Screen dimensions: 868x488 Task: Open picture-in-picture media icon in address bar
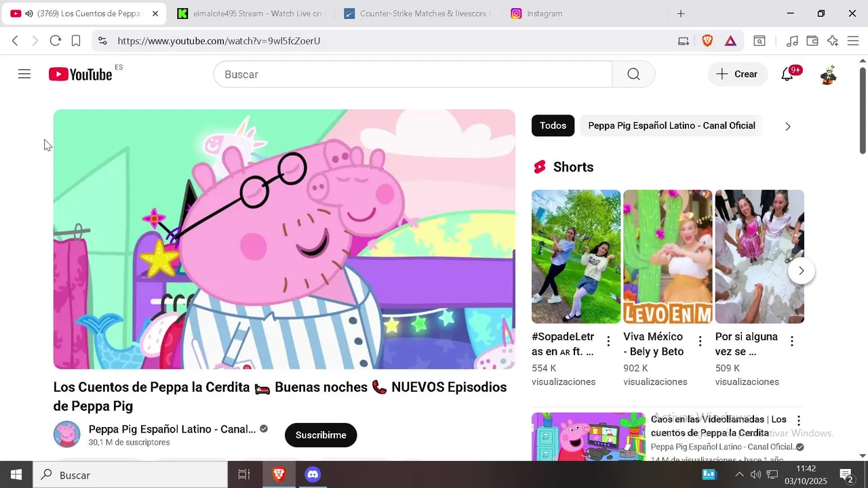pos(684,41)
